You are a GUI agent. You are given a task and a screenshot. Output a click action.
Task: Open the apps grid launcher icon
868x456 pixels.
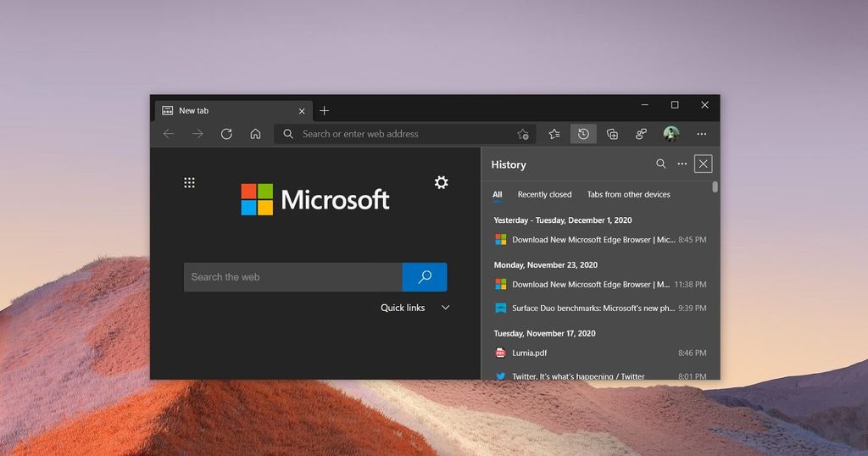[x=189, y=182]
